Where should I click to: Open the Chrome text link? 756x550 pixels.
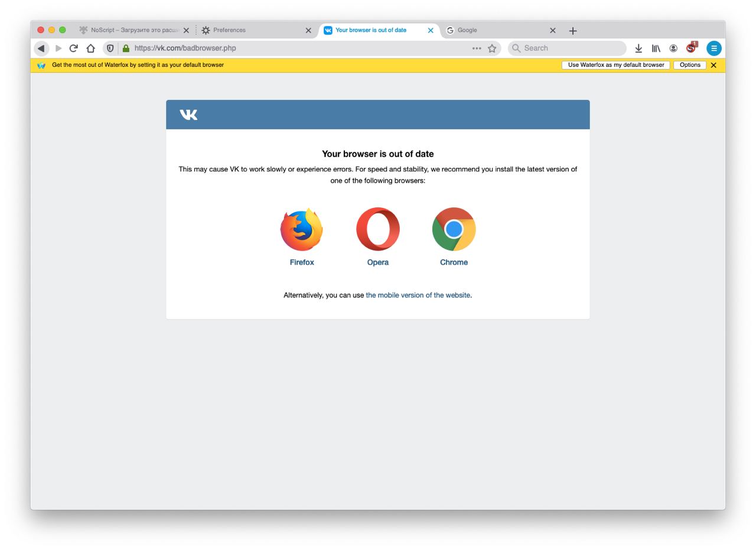tap(454, 262)
